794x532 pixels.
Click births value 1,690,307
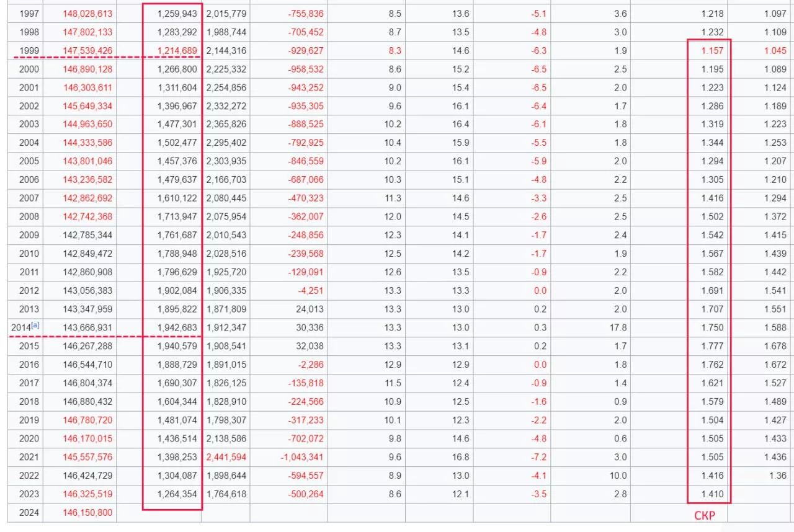177,383
